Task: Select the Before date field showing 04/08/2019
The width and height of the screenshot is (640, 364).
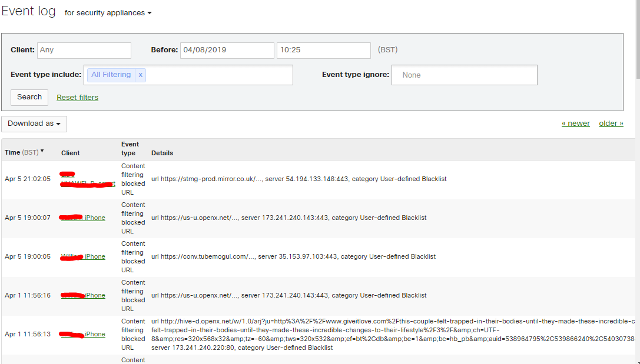Action: coord(227,50)
